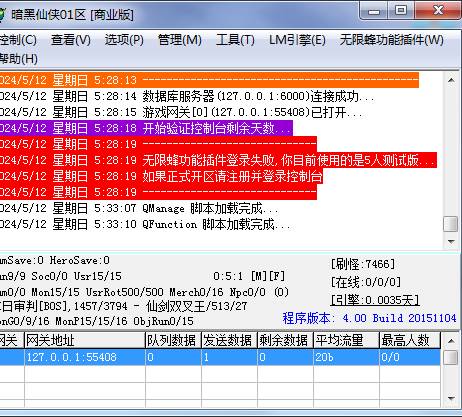This screenshot has height=417, width=462.
Task: Open the 控制(C) menu
Action: tap(18, 40)
